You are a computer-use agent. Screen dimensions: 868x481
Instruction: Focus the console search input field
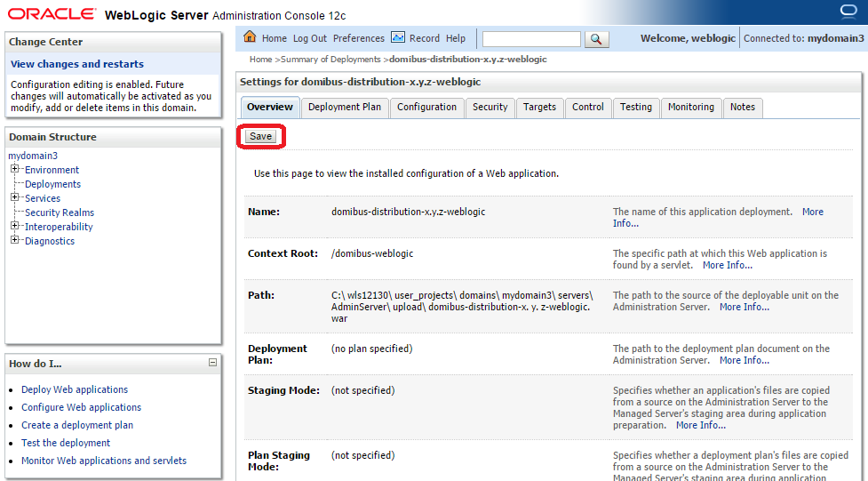pos(531,39)
